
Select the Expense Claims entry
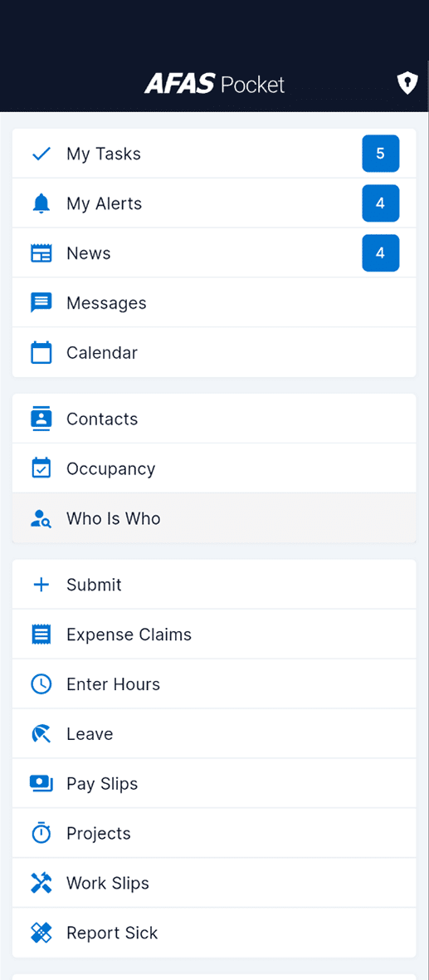tap(214, 635)
